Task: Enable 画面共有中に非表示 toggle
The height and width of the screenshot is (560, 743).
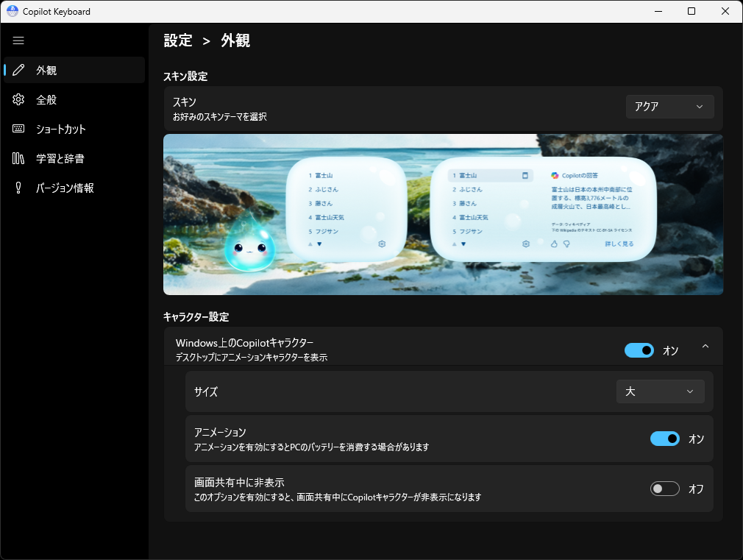Action: click(x=665, y=489)
